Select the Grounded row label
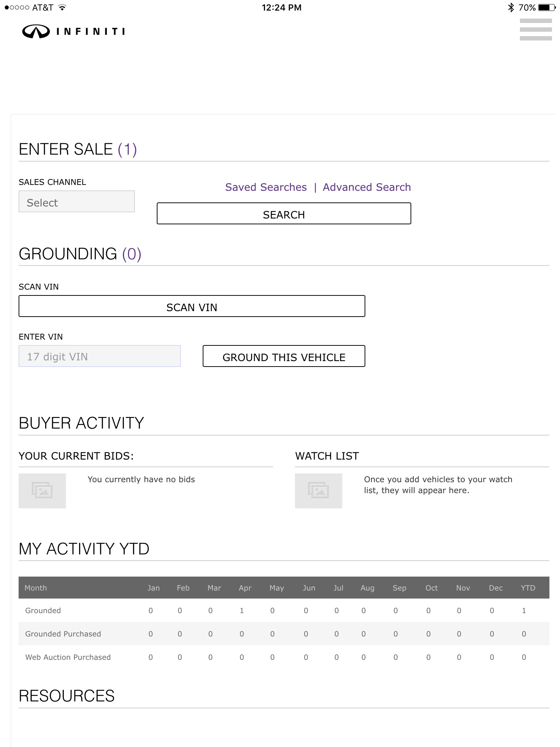This screenshot has width=560, height=747. tap(43, 611)
